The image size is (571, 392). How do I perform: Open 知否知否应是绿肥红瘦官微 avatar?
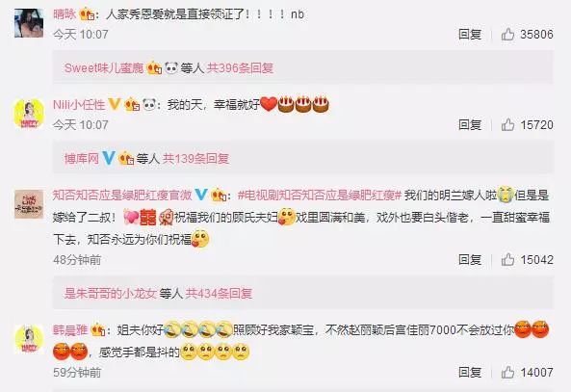point(29,204)
